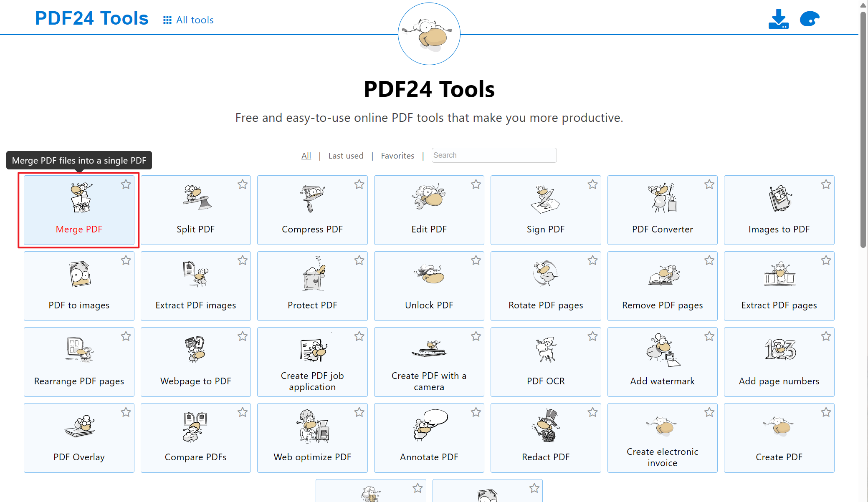This screenshot has width=868, height=502.
Task: Open the PDF Converter tool
Action: [x=662, y=210]
